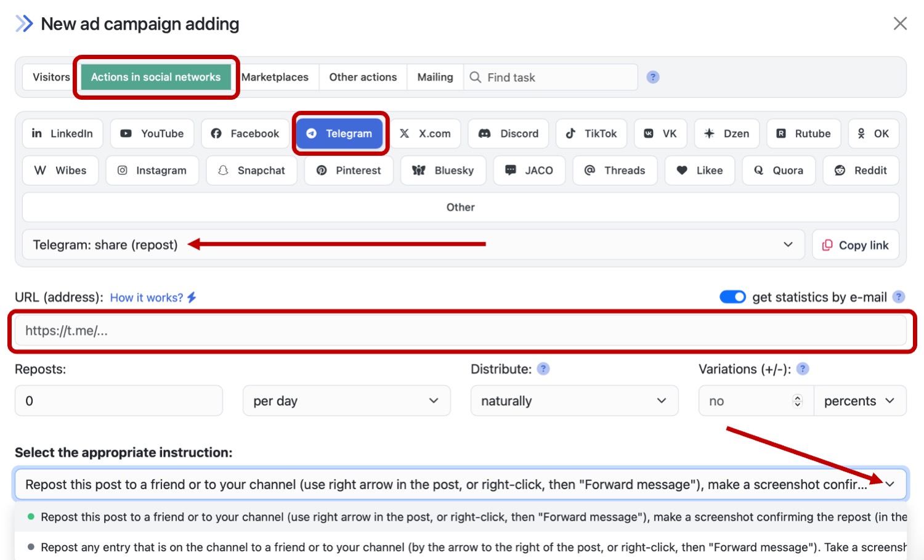Expand the per day period dropdown
This screenshot has width=924, height=560.
(x=346, y=401)
